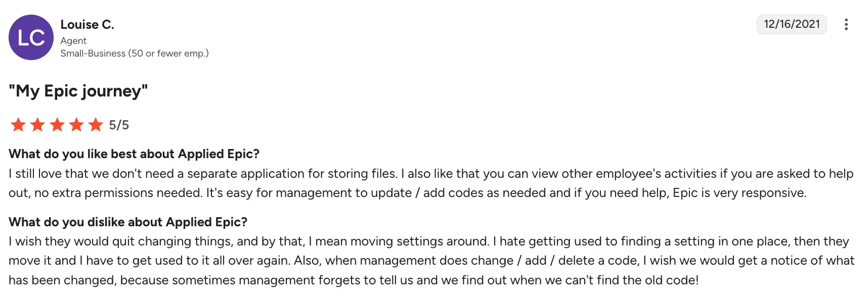Click the purple LC avatar circle
This screenshot has width=868, height=301.
pos(31,37)
